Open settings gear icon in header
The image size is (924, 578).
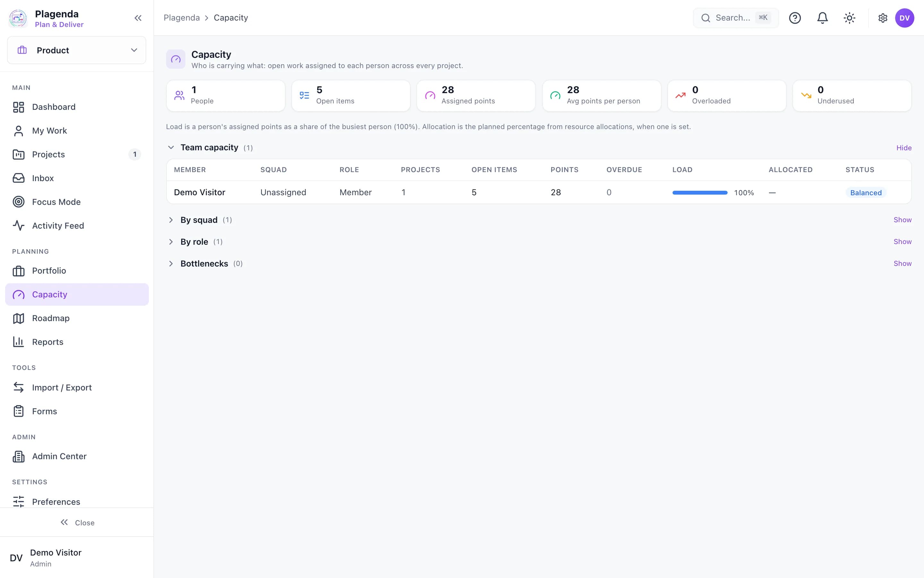pos(882,18)
